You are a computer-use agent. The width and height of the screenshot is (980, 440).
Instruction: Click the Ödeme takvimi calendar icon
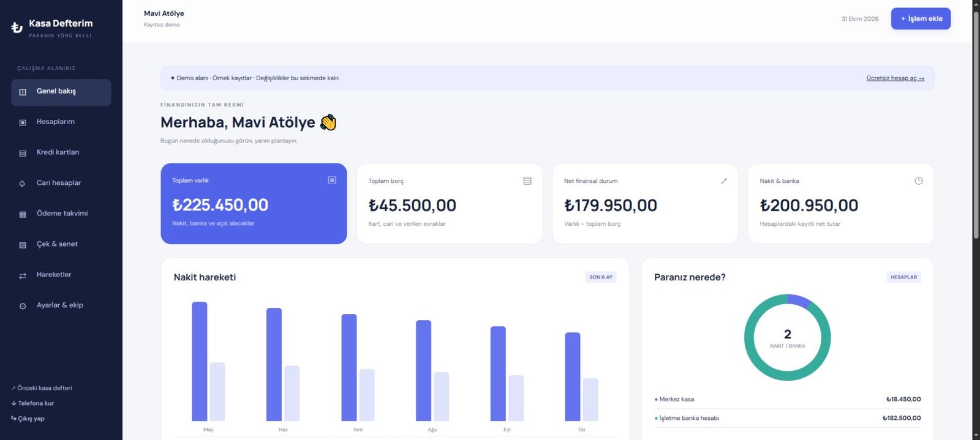pyautogui.click(x=23, y=214)
